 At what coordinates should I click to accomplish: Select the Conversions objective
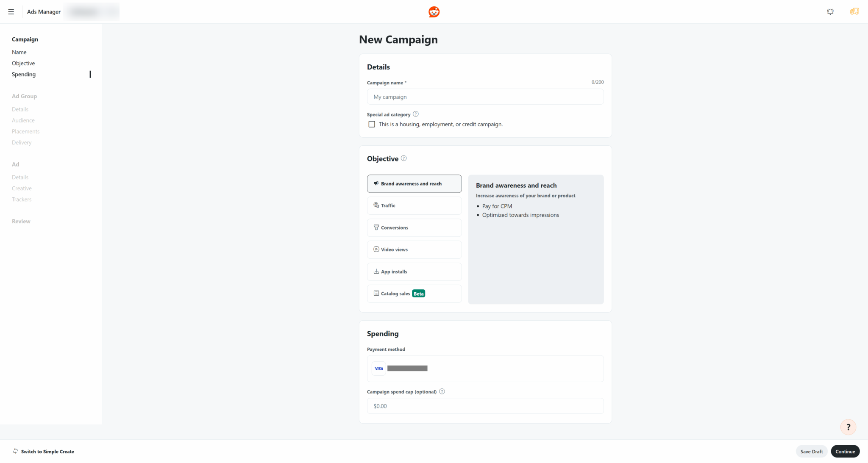pyautogui.click(x=414, y=227)
